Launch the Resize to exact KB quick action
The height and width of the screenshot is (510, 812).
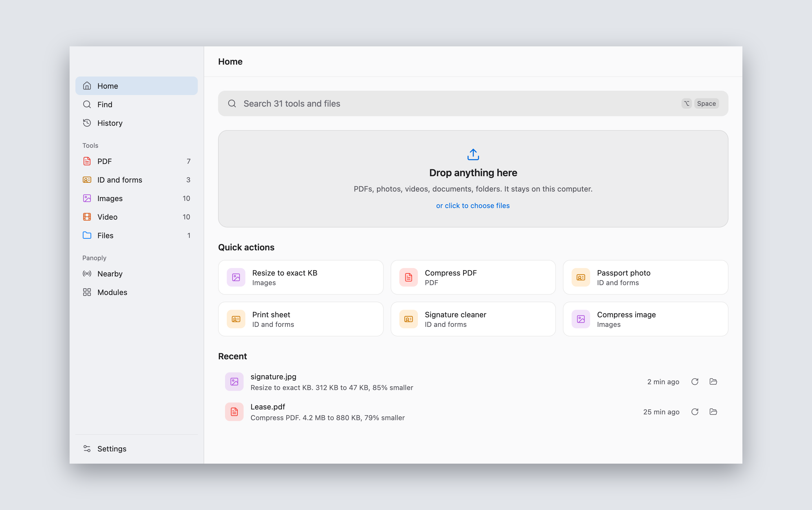pos(300,277)
